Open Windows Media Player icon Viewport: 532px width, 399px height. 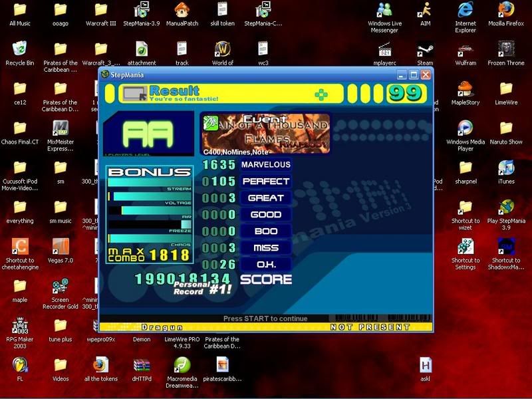(465, 128)
